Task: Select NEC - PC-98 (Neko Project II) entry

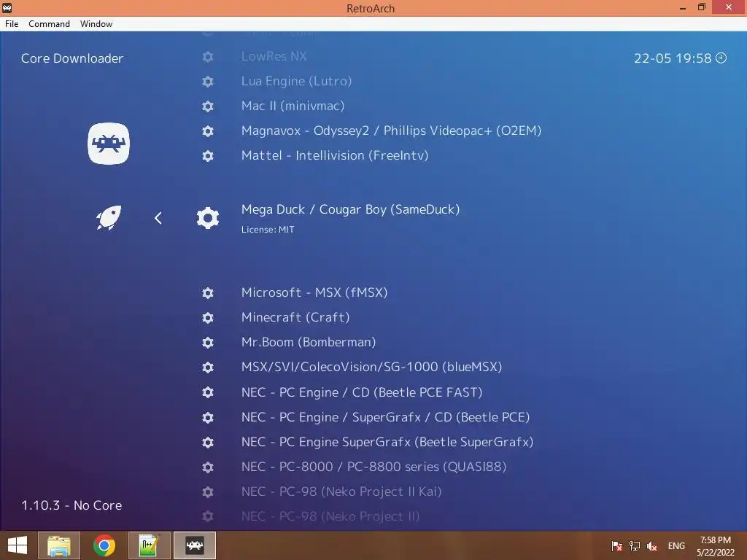Action: [x=330, y=517]
